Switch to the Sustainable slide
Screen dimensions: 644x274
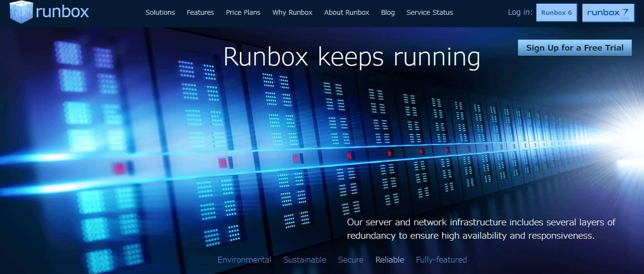tap(305, 260)
